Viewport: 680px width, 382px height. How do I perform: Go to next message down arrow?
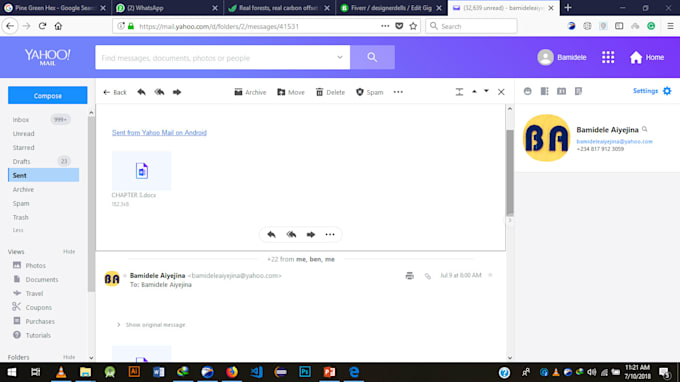486,91
